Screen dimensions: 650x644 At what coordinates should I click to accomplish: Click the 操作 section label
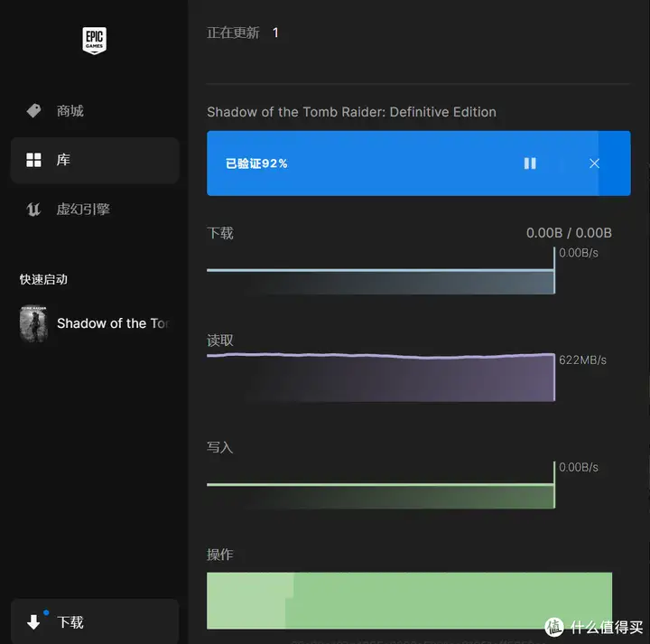click(x=220, y=555)
